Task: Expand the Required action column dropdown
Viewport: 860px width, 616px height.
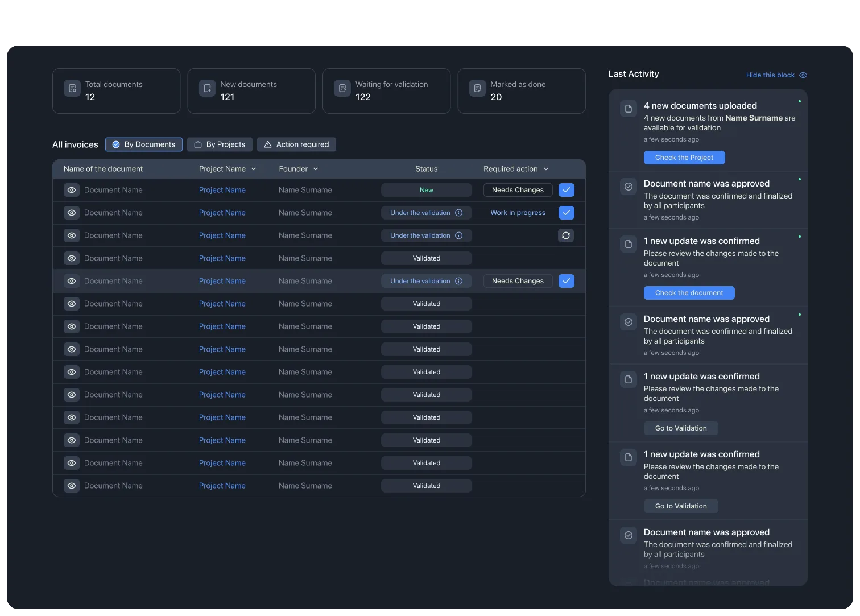Action: (546, 169)
